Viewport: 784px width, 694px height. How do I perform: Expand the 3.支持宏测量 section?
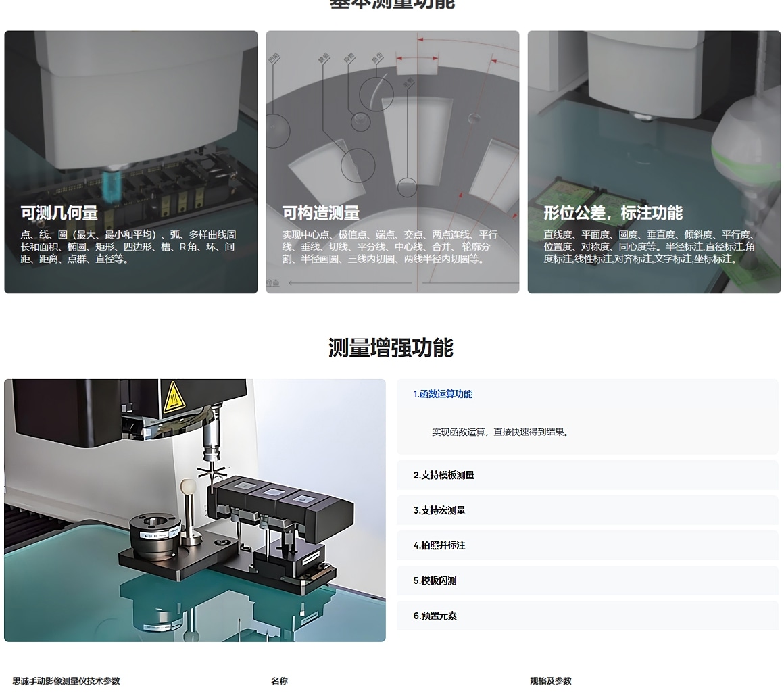[x=439, y=510]
